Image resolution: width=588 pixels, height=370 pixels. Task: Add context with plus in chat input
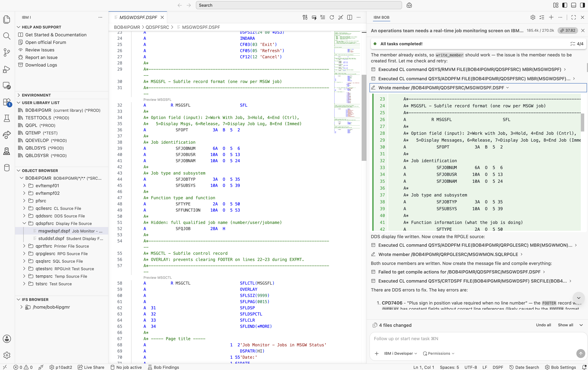tap(377, 353)
